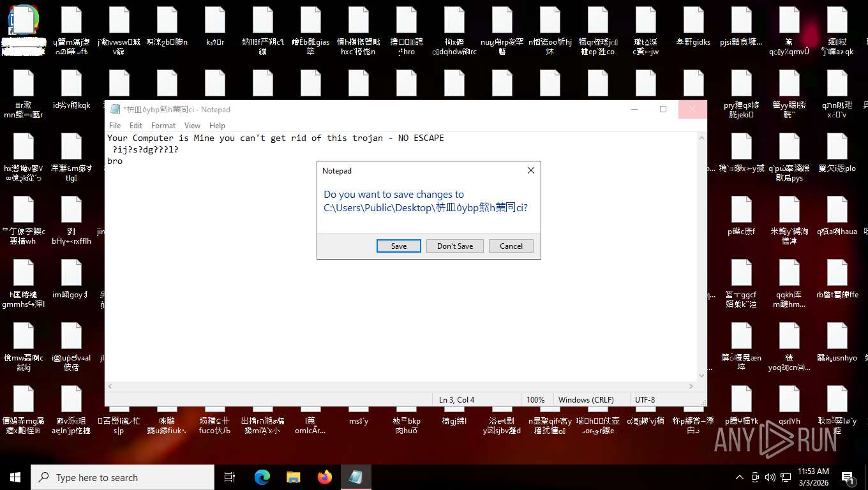This screenshot has height=490, width=868.
Task: Click the 'NO ESCAPE' text line in Notepad
Action: tap(276, 138)
